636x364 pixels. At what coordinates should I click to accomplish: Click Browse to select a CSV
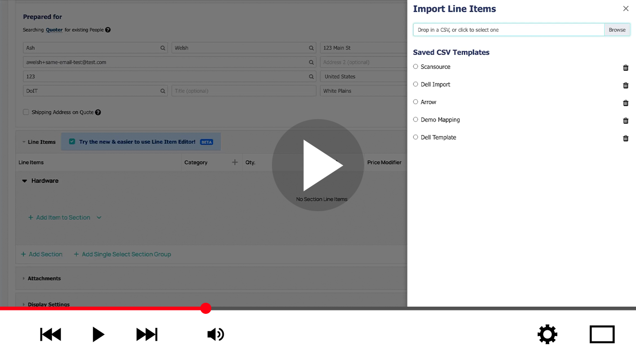click(617, 30)
